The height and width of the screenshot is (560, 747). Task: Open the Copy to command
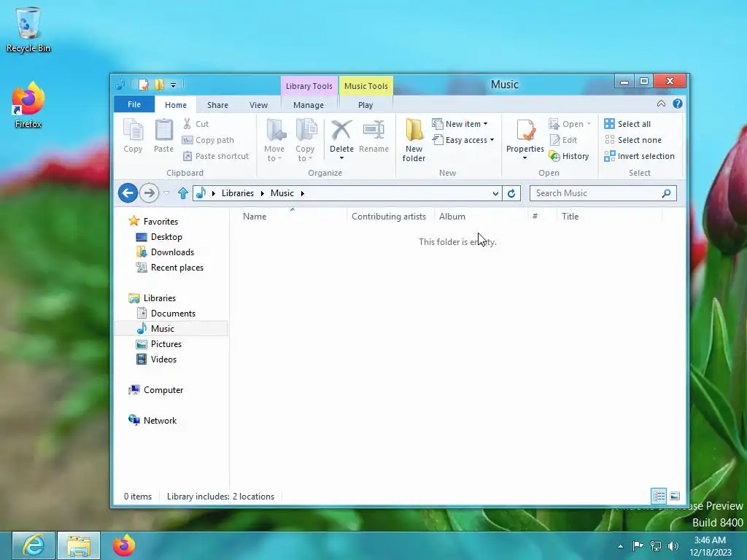[305, 140]
